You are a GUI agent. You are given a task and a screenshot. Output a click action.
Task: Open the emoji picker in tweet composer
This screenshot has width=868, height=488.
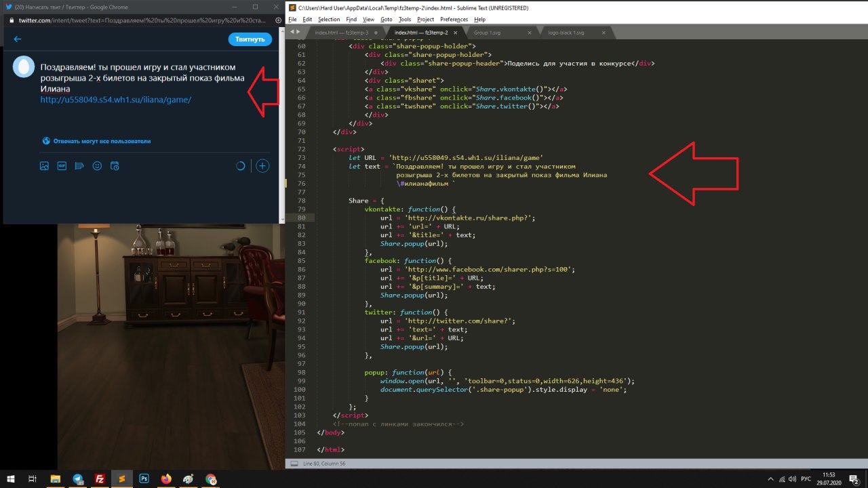point(97,165)
